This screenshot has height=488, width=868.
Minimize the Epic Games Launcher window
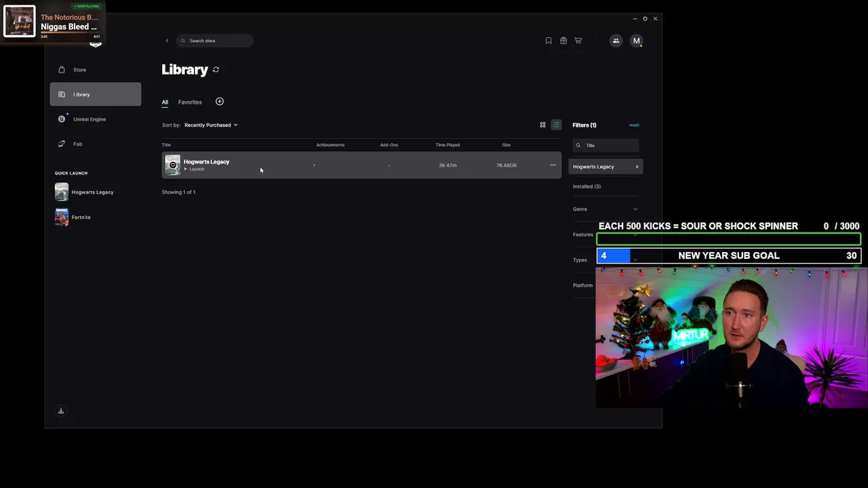pyautogui.click(x=635, y=18)
